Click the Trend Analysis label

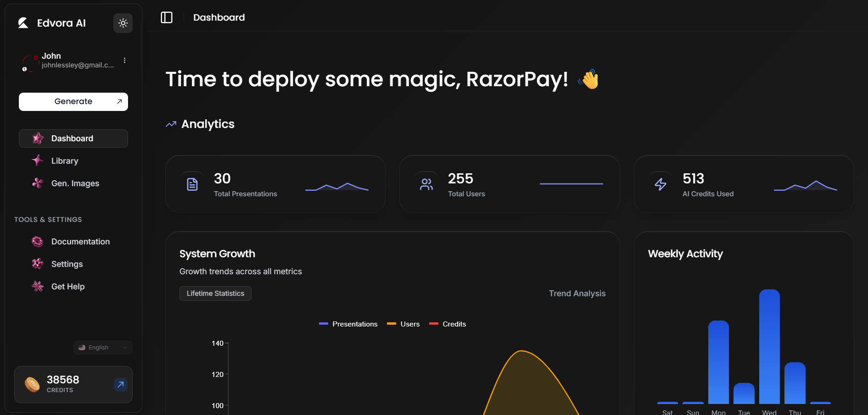pos(577,293)
